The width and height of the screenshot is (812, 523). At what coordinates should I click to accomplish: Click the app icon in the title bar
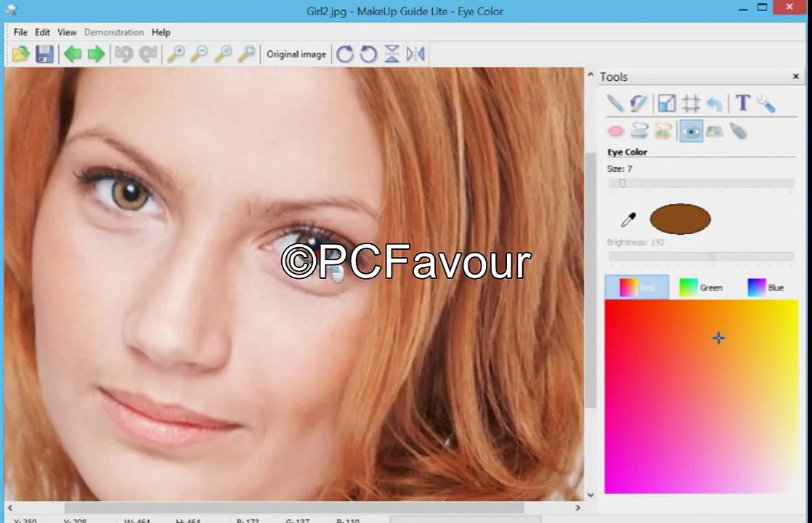click(x=10, y=10)
